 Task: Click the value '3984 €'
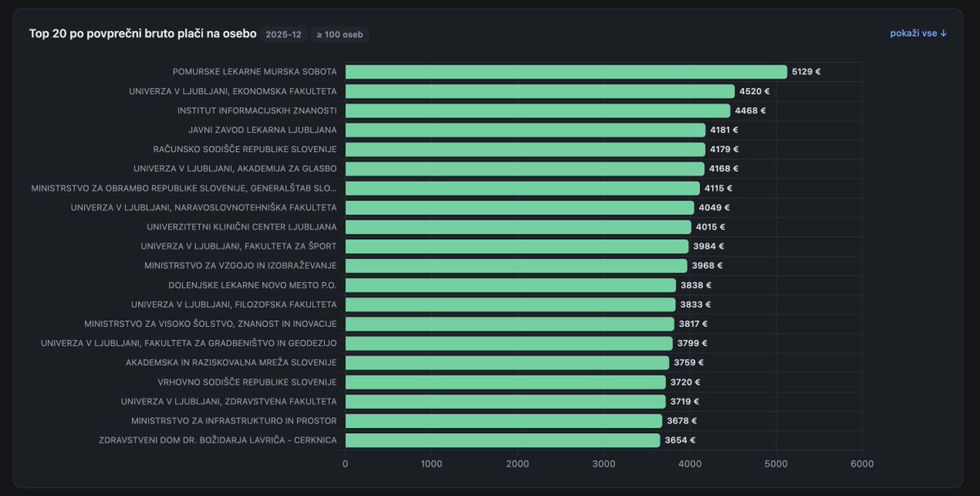pos(709,246)
